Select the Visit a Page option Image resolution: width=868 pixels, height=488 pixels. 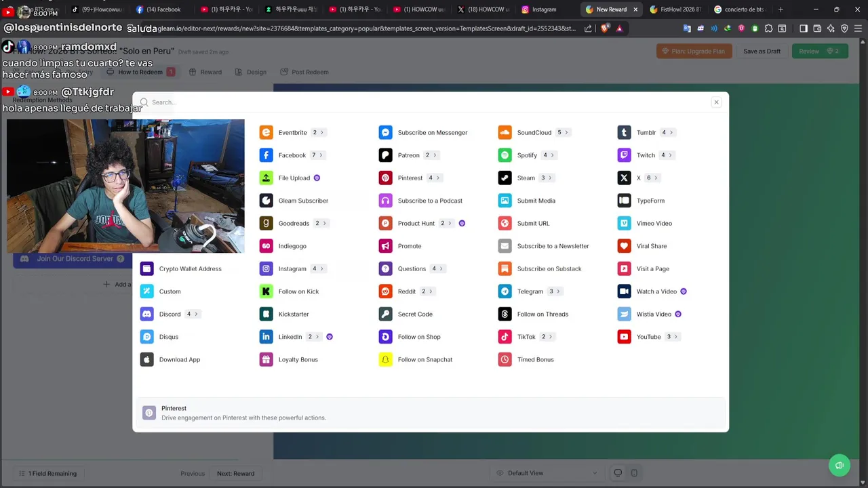pos(643,269)
